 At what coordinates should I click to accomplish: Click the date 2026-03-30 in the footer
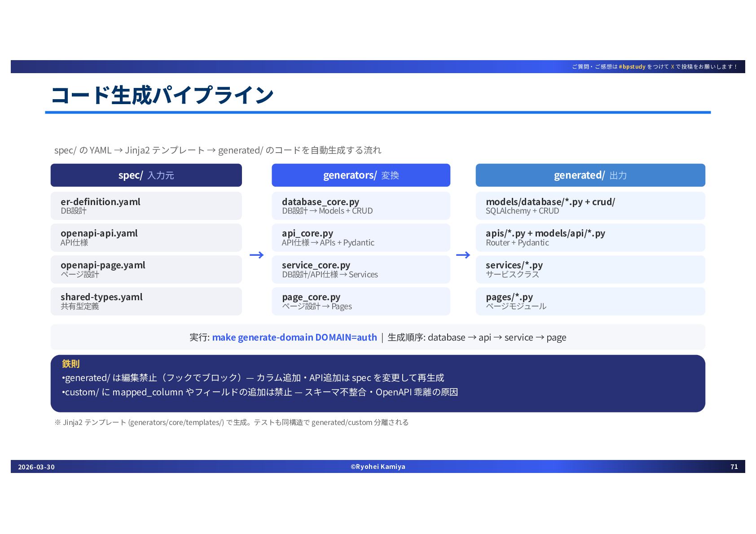(x=36, y=467)
